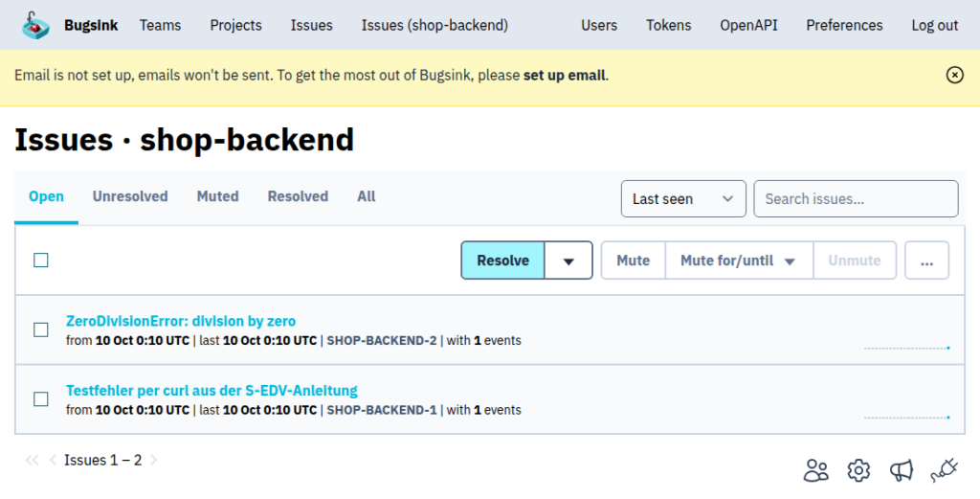The width and height of the screenshot is (980, 499).
Task: Focus the Search issues field
Action: coord(856,199)
